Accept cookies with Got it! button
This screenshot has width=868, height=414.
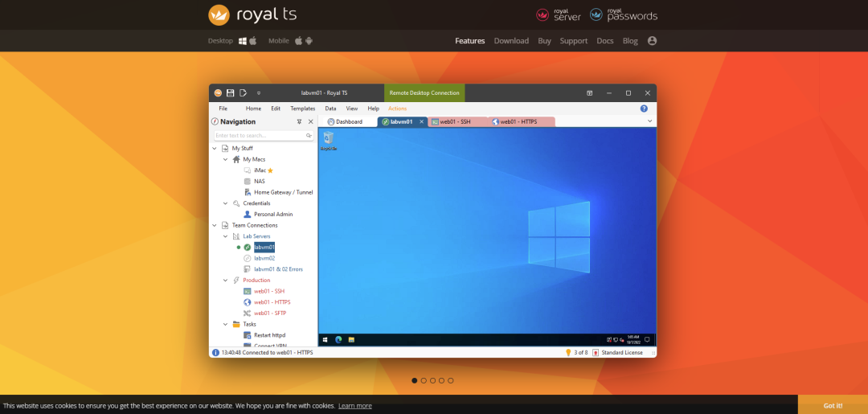click(833, 405)
